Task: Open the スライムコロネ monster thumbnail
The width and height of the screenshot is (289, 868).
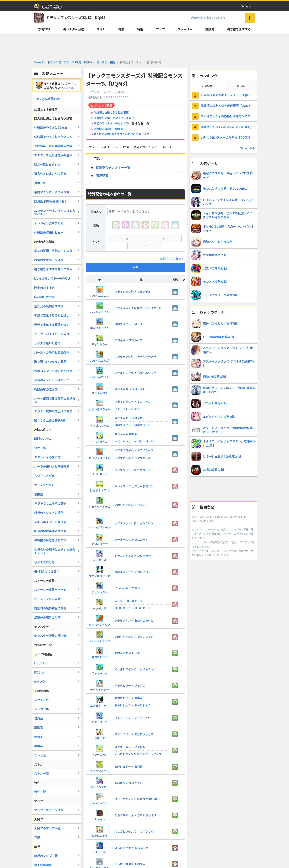Action: (99, 289)
